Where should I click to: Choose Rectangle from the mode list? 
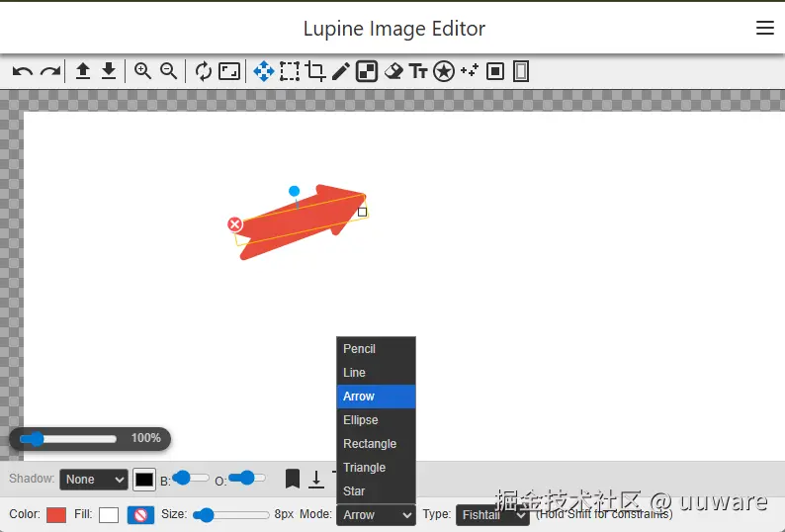pyautogui.click(x=376, y=444)
